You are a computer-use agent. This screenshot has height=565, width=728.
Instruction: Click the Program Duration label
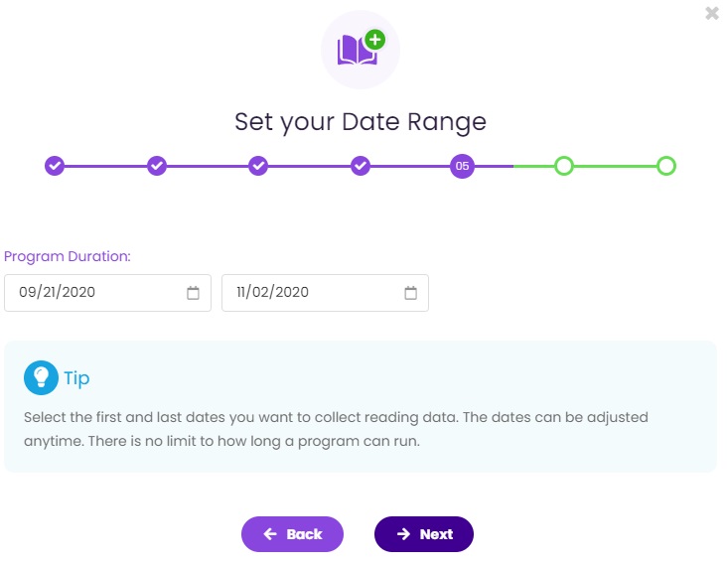[68, 256]
